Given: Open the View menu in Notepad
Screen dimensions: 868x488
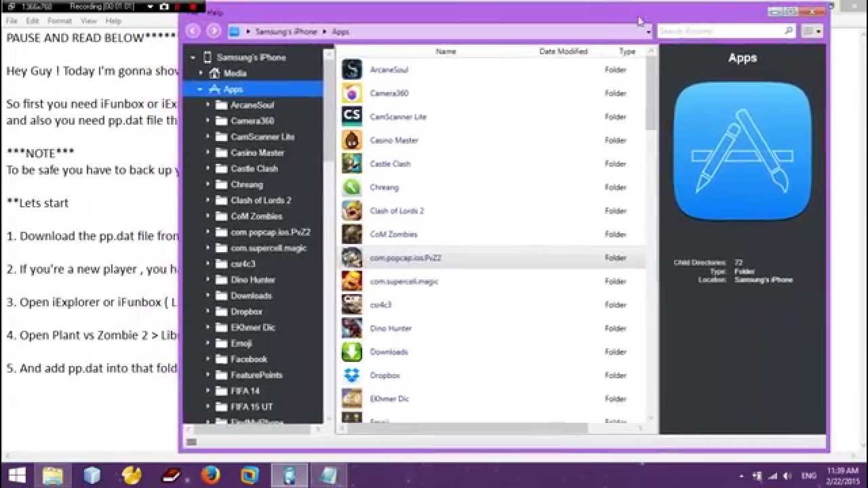Looking at the screenshot, I should coord(89,21).
